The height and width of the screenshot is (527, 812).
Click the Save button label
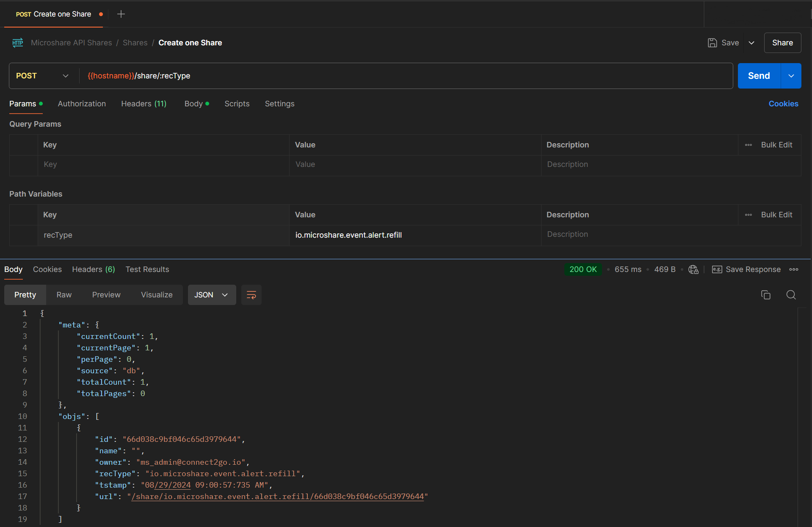coord(730,43)
